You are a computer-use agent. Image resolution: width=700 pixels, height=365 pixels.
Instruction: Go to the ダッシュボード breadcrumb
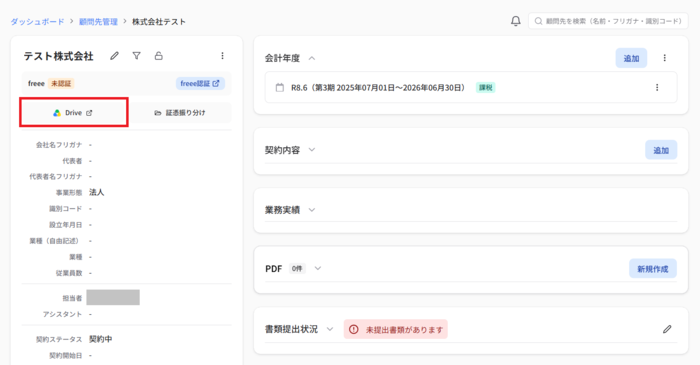click(38, 21)
